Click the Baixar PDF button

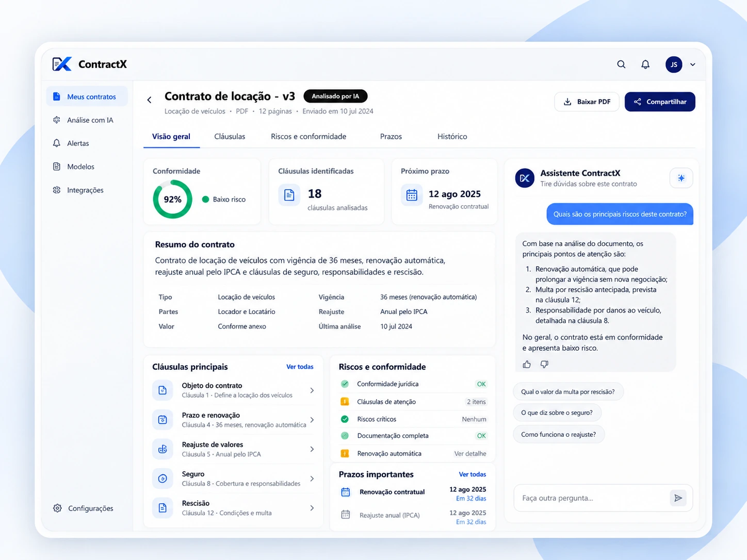[587, 102]
